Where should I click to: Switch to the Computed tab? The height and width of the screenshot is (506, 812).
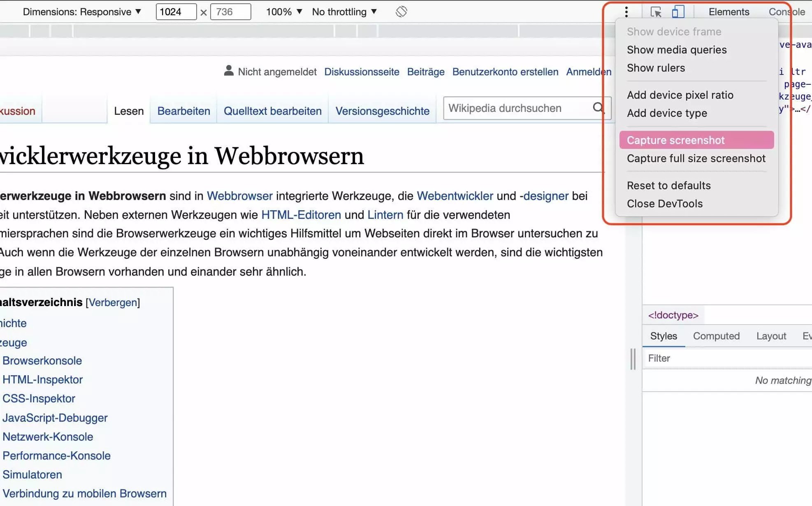[x=716, y=336]
